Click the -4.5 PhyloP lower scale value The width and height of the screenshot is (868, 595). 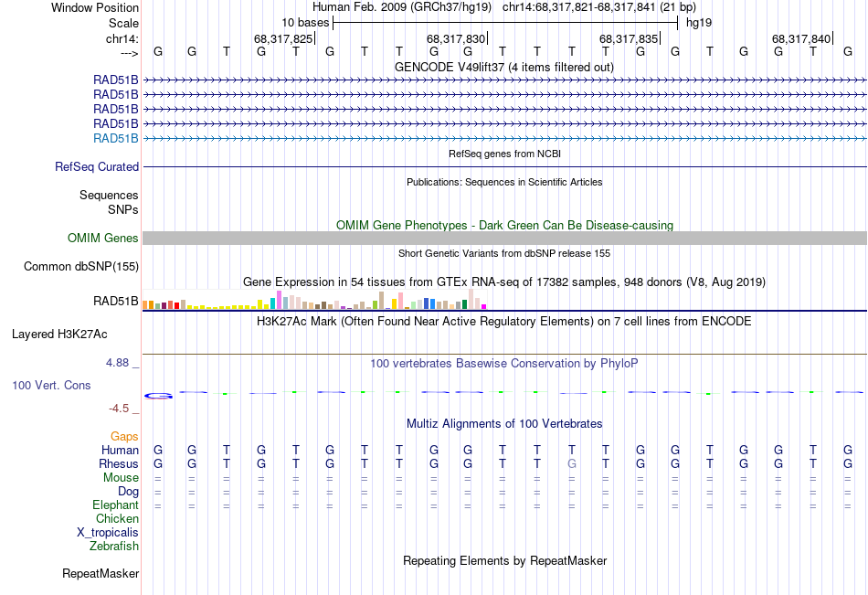119,409
